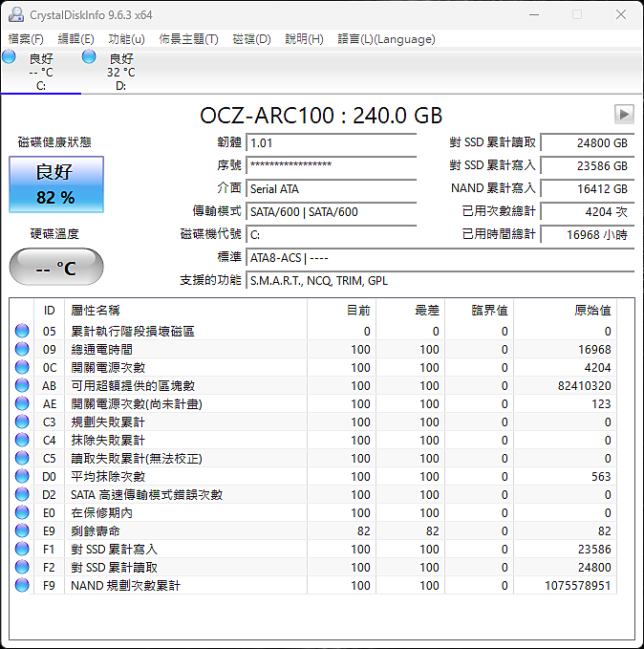Image resolution: width=644 pixels, height=649 pixels.
Task: Click status circle of attribute 09 row
Action: [x=22, y=349]
